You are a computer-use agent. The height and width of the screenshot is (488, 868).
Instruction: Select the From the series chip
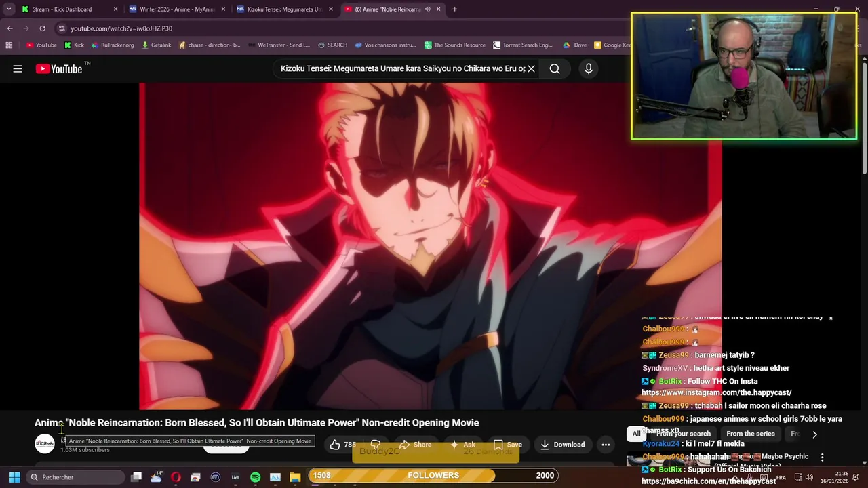[750, 434]
